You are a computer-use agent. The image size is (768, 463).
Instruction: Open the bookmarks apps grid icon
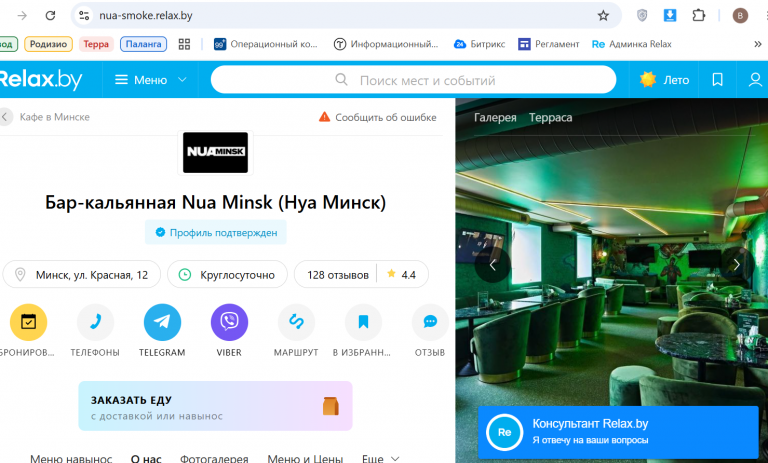(x=184, y=44)
